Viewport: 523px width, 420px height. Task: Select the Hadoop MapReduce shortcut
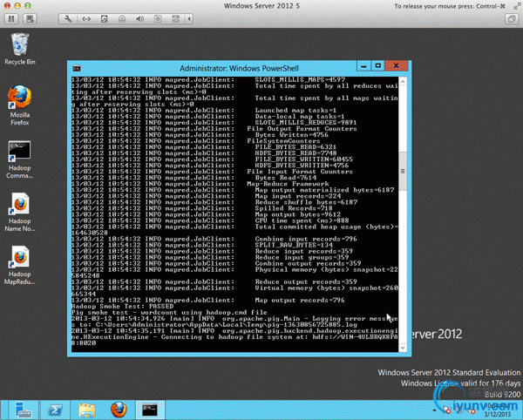tap(20, 266)
